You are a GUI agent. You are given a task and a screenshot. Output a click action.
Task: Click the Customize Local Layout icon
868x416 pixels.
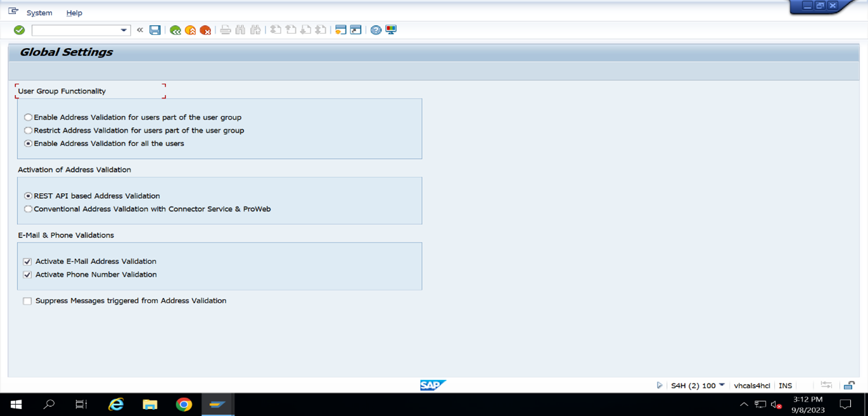[391, 30]
